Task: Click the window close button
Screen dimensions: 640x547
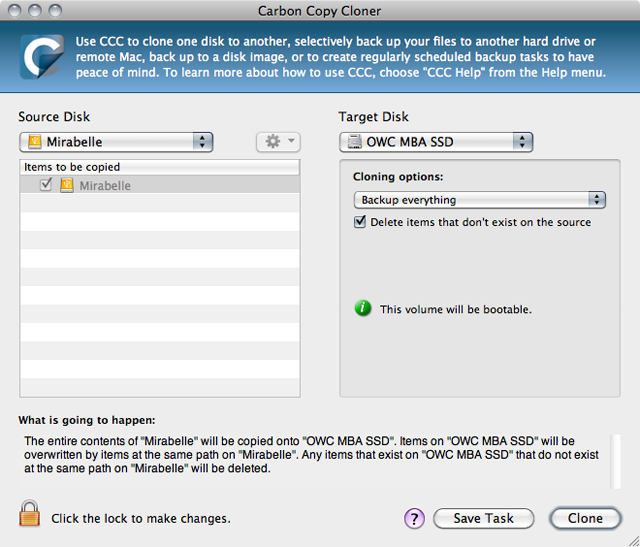Action: click(15, 11)
